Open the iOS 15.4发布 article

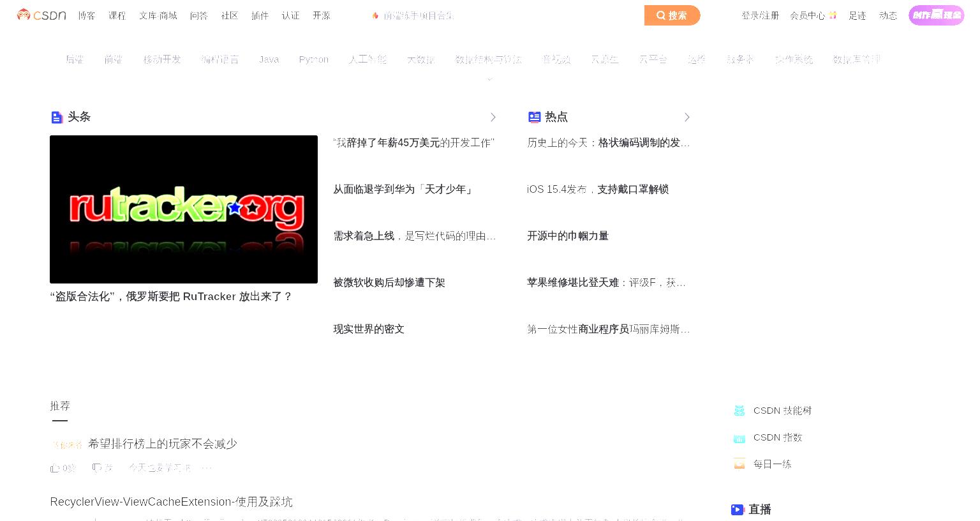[x=598, y=190]
